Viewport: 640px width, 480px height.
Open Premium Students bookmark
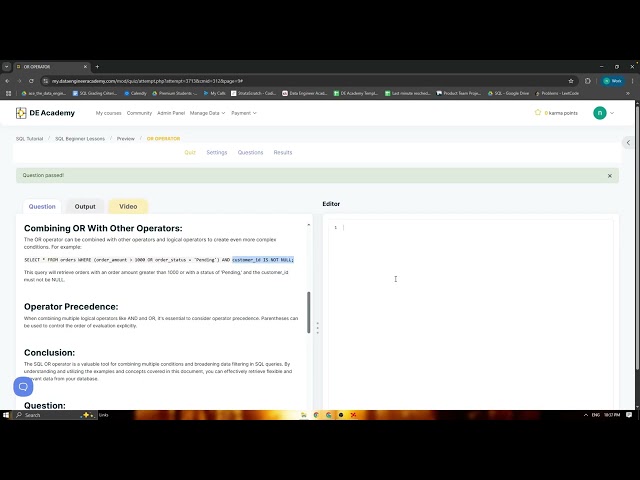pos(175,93)
